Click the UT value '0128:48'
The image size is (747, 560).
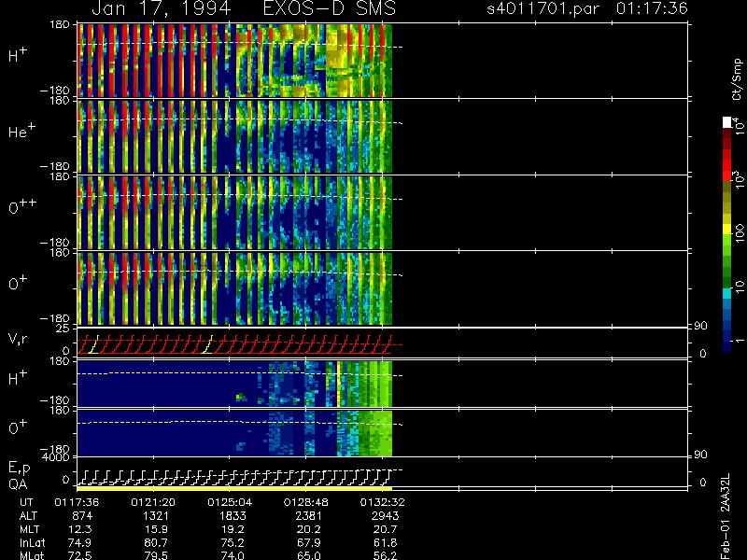click(x=306, y=502)
